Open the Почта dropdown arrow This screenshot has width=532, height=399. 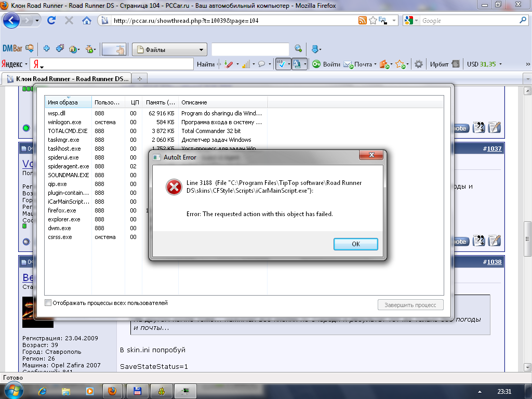pos(375,64)
